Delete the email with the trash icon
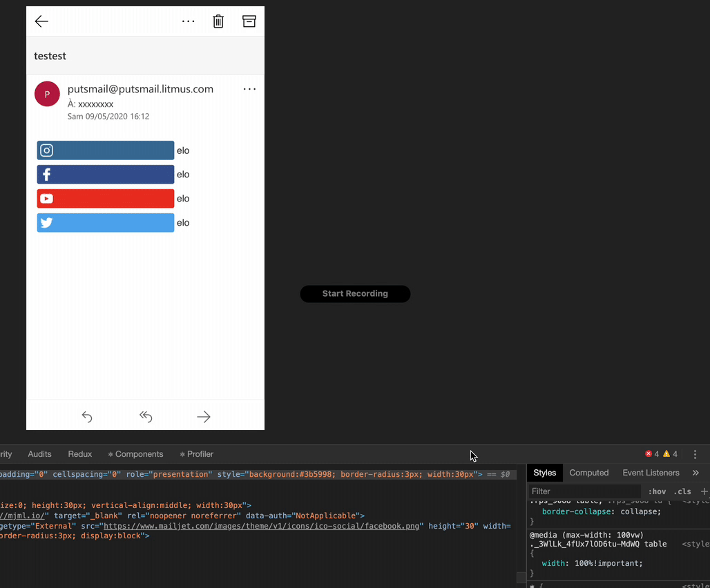This screenshot has height=588, width=710. [x=218, y=21]
